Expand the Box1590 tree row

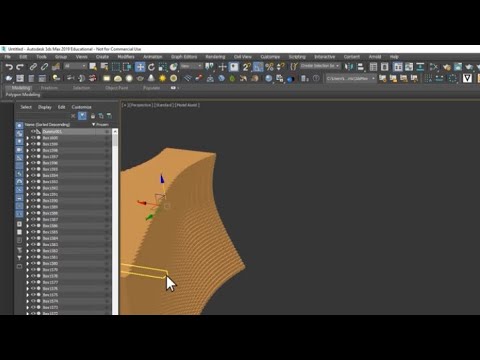[28, 201]
